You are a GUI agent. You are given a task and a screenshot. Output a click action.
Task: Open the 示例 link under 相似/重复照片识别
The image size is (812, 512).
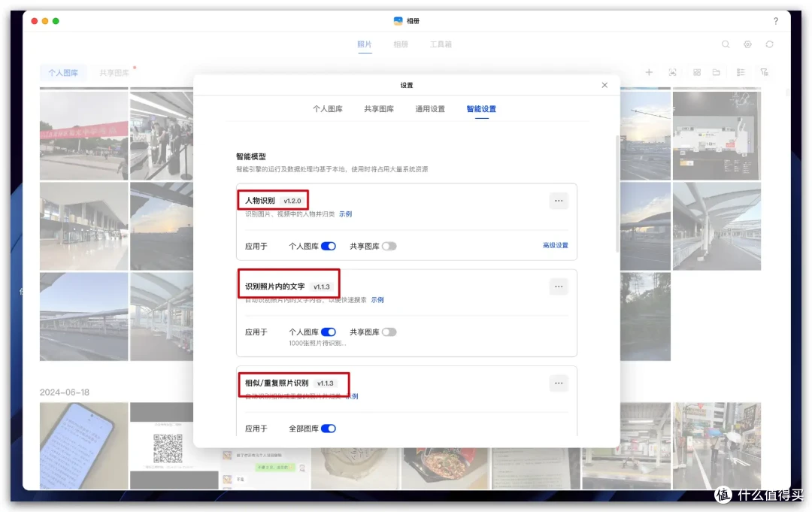[x=352, y=396]
